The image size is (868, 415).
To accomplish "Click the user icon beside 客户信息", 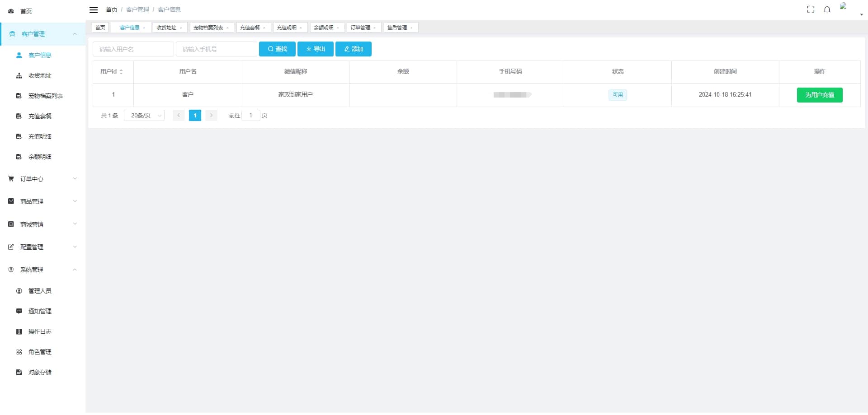I will [x=19, y=55].
